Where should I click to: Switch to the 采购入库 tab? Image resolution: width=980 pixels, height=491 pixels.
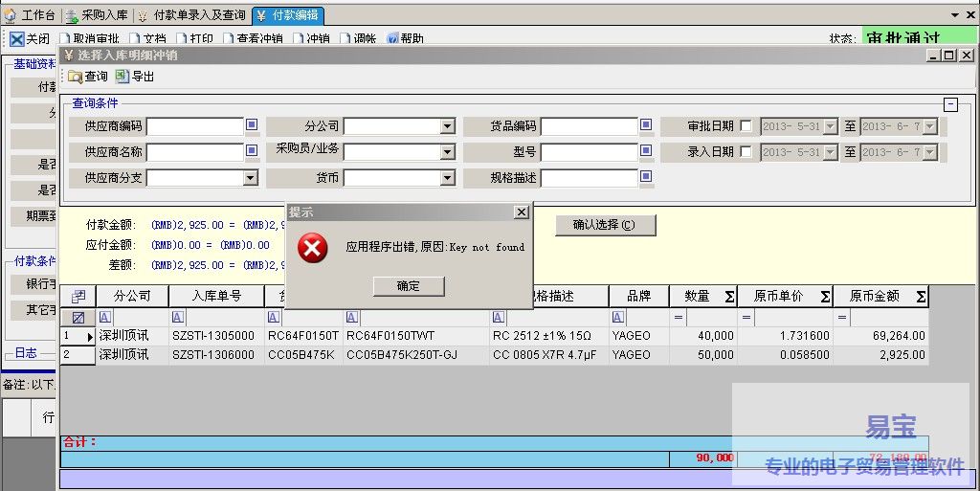(97, 15)
